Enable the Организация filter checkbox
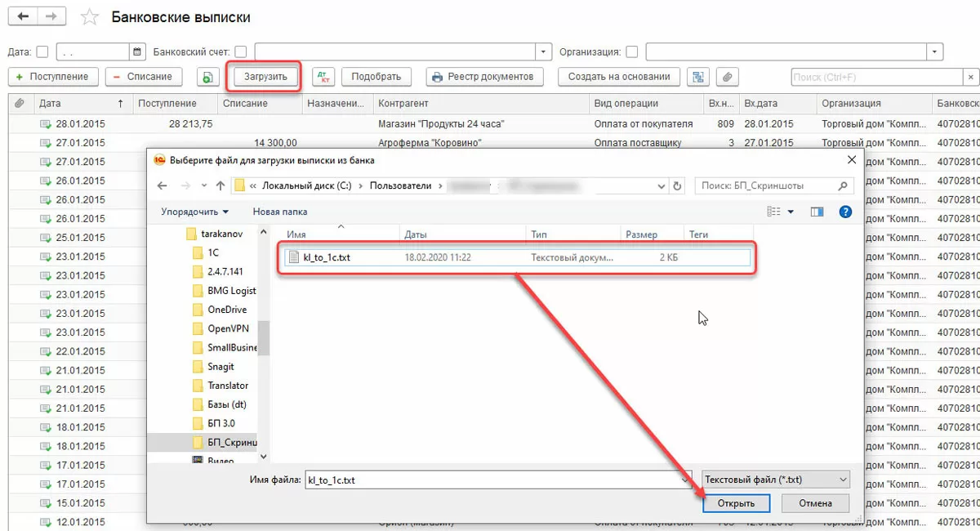 click(x=632, y=51)
